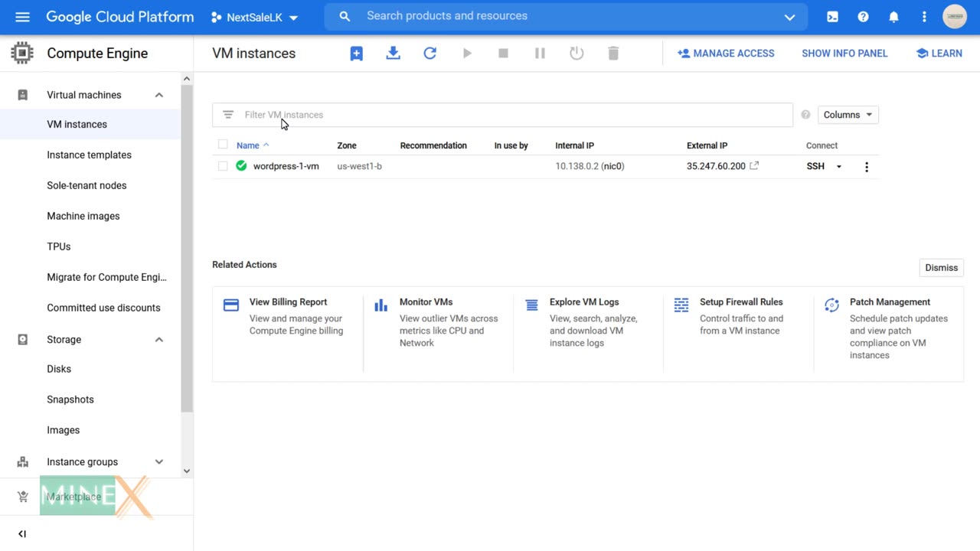The height and width of the screenshot is (551, 980).
Task: Open the NextSaleLK project selector
Action: (x=254, y=18)
